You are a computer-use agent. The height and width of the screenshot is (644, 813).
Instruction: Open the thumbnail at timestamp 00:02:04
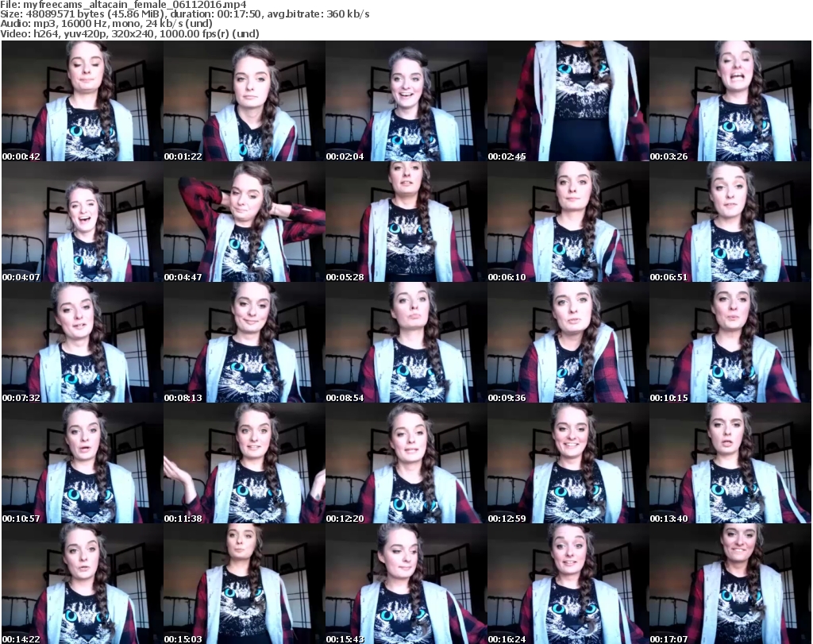[x=406, y=101]
